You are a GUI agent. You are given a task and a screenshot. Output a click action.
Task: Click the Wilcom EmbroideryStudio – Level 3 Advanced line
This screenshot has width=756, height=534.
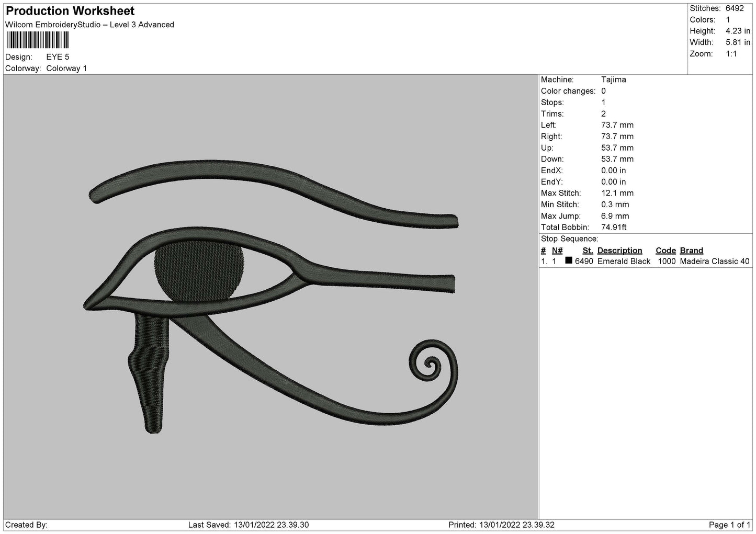pos(89,25)
